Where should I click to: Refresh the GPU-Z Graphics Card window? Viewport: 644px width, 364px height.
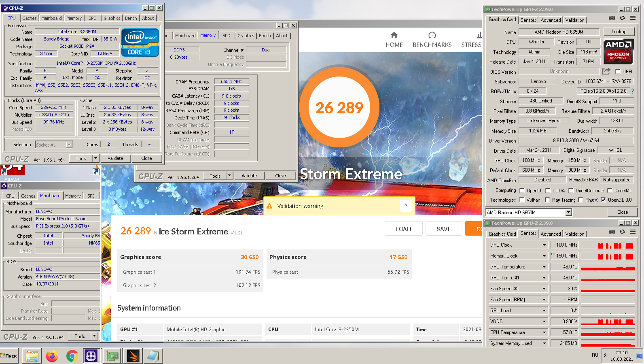(x=622, y=18)
